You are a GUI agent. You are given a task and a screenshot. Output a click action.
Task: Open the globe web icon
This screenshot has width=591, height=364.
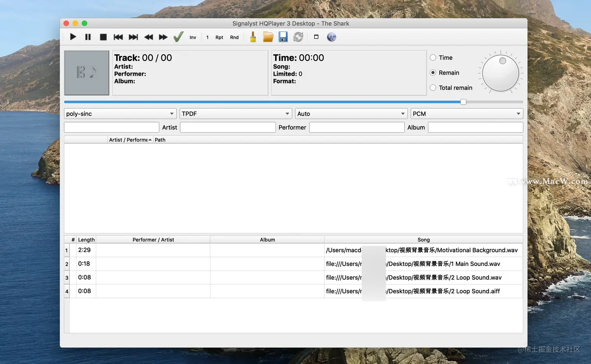pos(331,37)
